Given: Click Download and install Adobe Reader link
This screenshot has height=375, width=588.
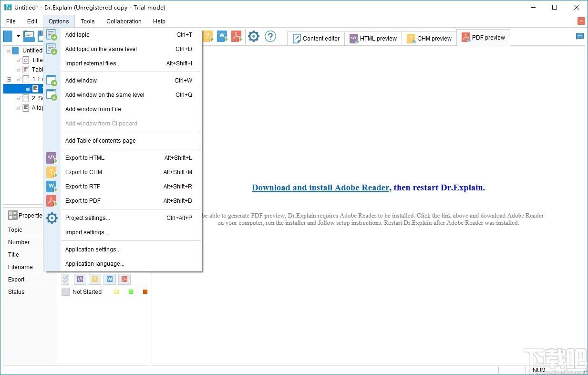Looking at the screenshot, I should [320, 187].
